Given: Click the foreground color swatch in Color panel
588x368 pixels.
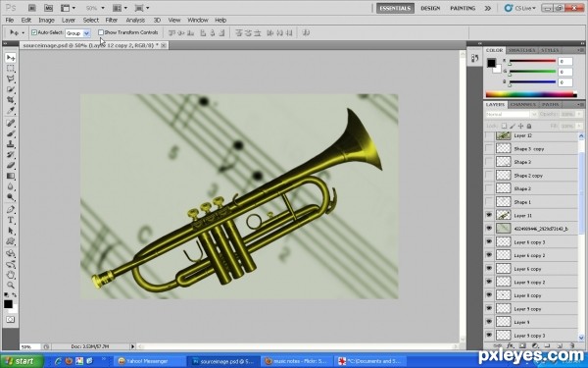Looking at the screenshot, I should point(491,63).
